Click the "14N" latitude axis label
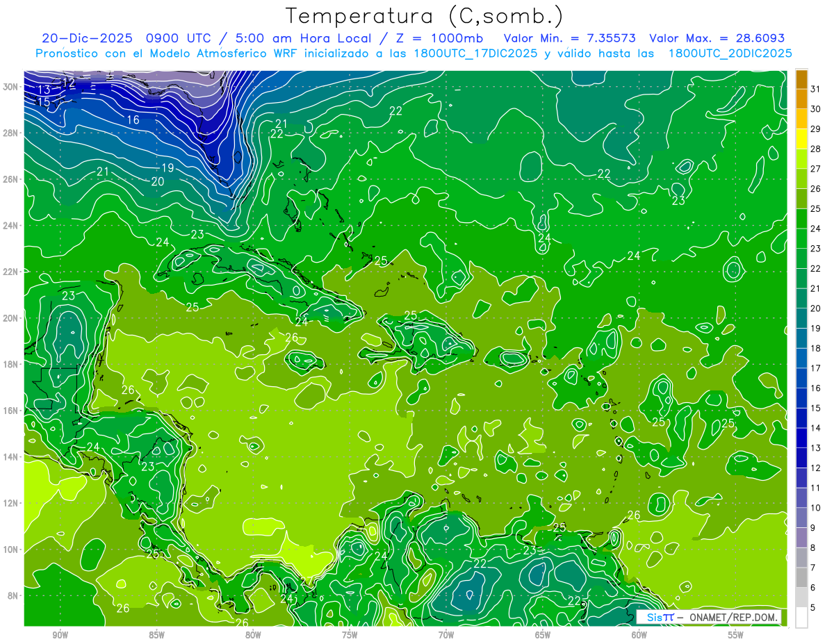Screen dimensions: 834x644 click(11, 457)
